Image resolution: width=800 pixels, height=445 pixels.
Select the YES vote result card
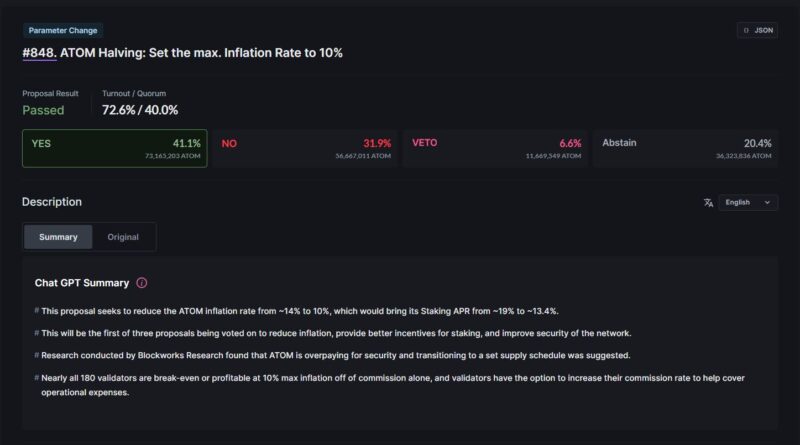pyautogui.click(x=114, y=148)
